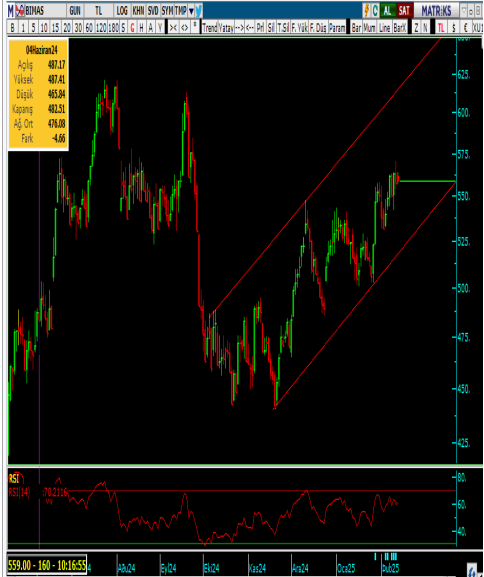Click the XU1 index button
484x577 pixels.
click(x=477, y=27)
